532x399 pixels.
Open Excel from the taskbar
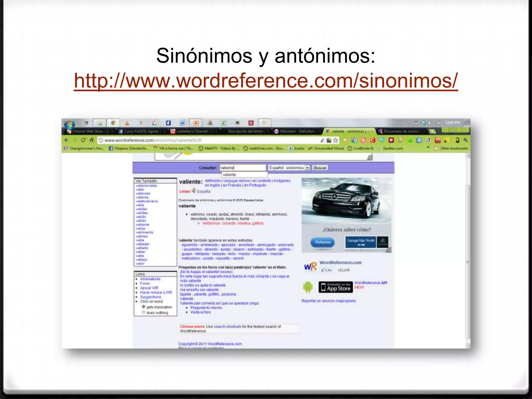(223, 123)
